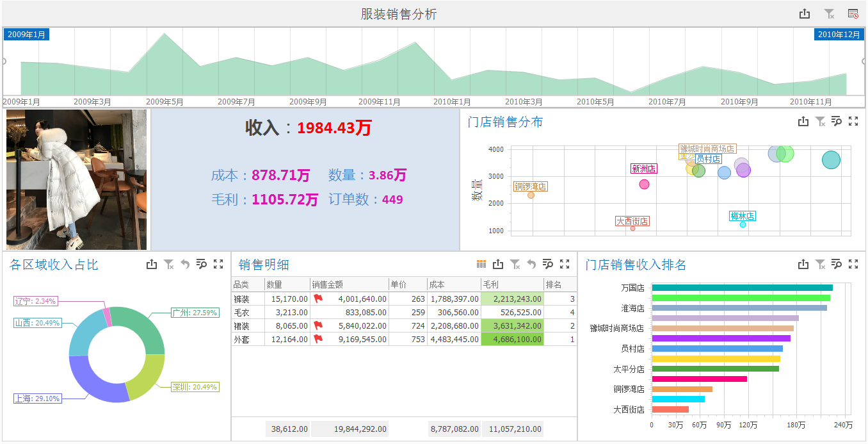Viewport: 868px width, 444px height.
Task: Click the large teal bubble at far right
Action: pyautogui.click(x=831, y=160)
